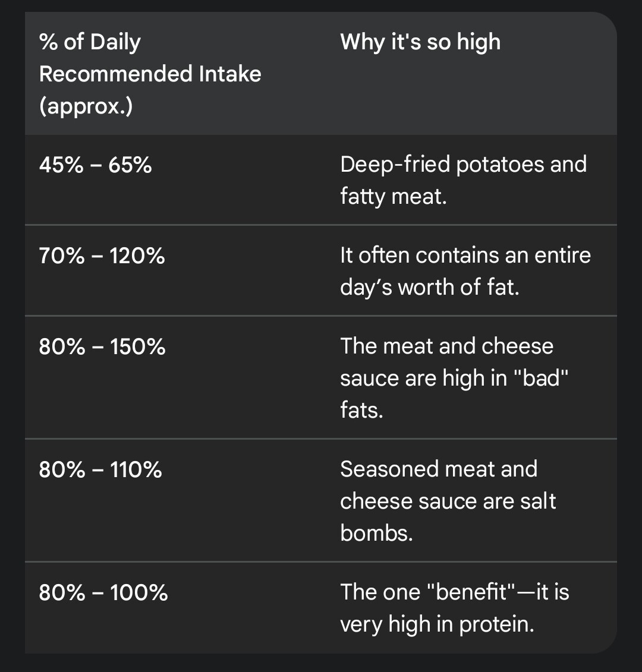The width and height of the screenshot is (642, 672).
Task: Click the word 'Seasoned' in the table
Action: [388, 469]
